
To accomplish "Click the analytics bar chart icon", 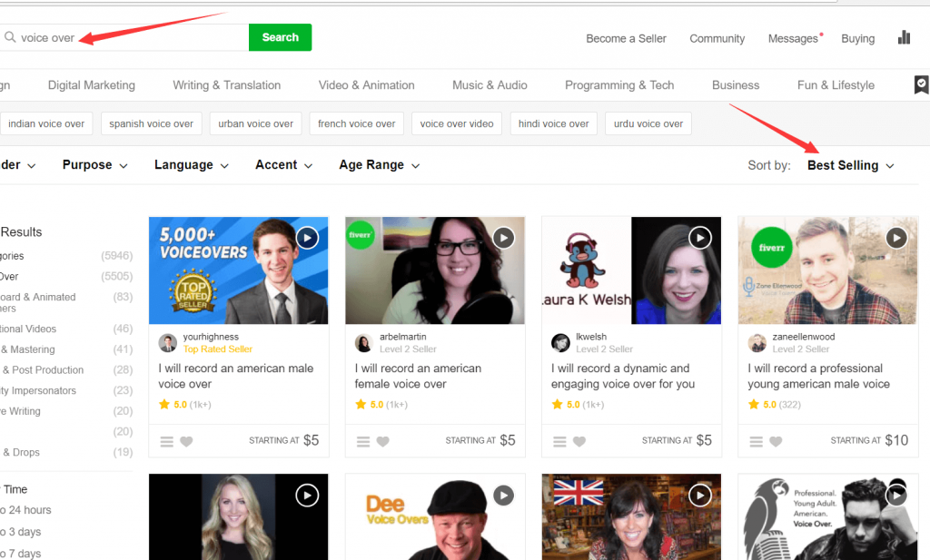I will [904, 37].
